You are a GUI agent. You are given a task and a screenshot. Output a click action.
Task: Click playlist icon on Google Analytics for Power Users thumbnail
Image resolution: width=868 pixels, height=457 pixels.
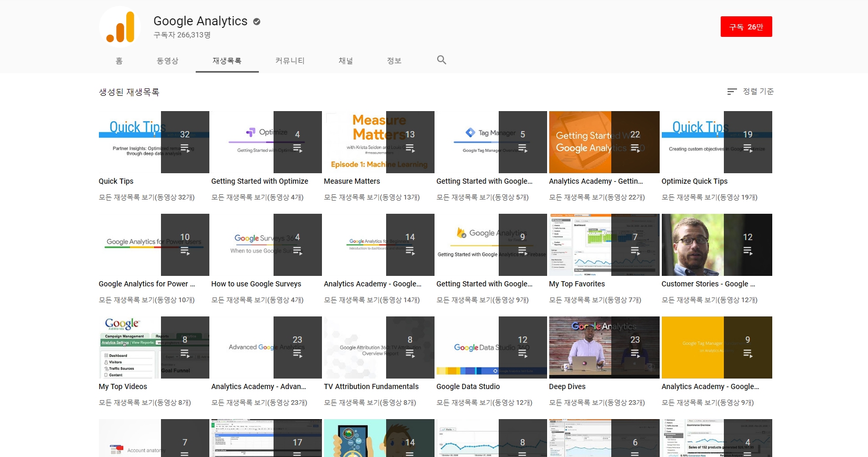tap(185, 251)
